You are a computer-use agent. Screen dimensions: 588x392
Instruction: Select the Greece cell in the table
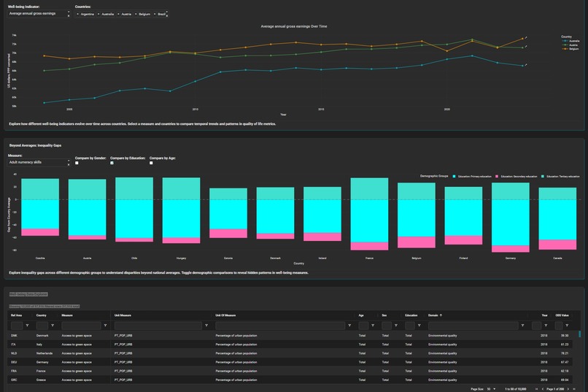(x=41, y=380)
